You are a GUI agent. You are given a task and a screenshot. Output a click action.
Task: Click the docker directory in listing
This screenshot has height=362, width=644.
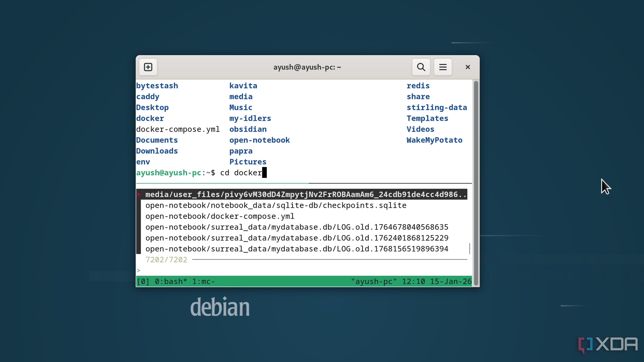150,118
